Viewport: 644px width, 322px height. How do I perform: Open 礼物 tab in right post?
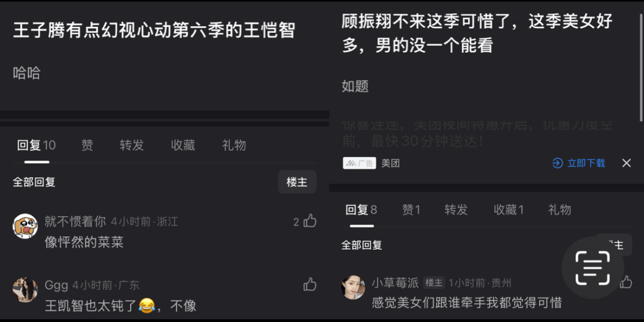(x=559, y=210)
